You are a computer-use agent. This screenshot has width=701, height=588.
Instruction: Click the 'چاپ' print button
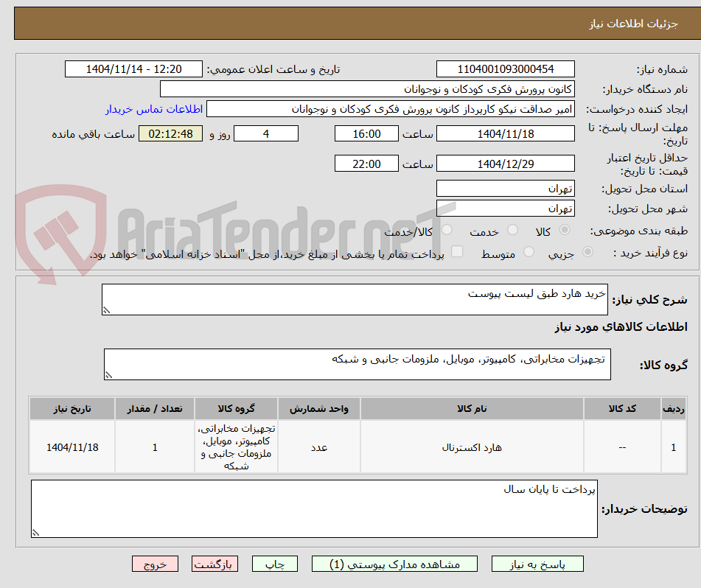pos(274,564)
